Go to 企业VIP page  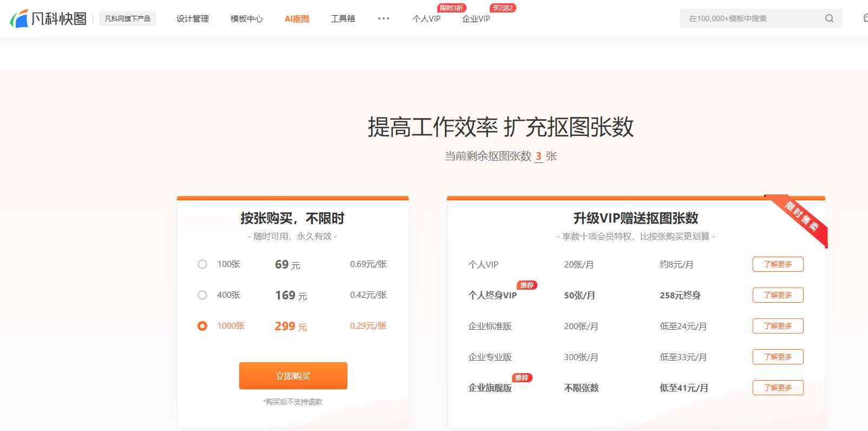point(476,18)
